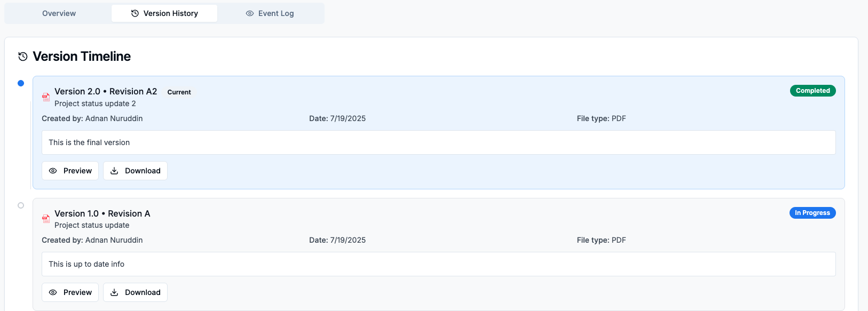Click the eye icon in Version 1.0 Preview
Viewport: 868px width, 311px height.
(53, 292)
